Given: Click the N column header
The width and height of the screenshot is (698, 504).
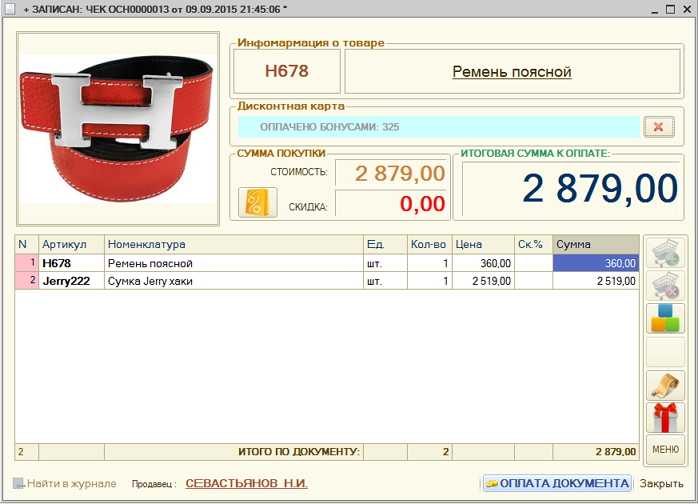Looking at the screenshot, I should [27, 244].
